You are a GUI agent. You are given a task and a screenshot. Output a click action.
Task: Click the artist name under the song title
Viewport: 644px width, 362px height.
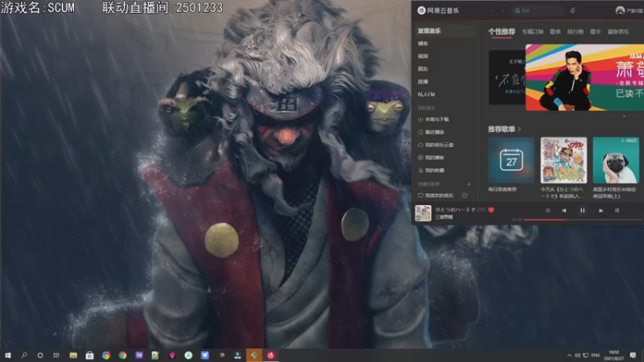click(x=444, y=216)
